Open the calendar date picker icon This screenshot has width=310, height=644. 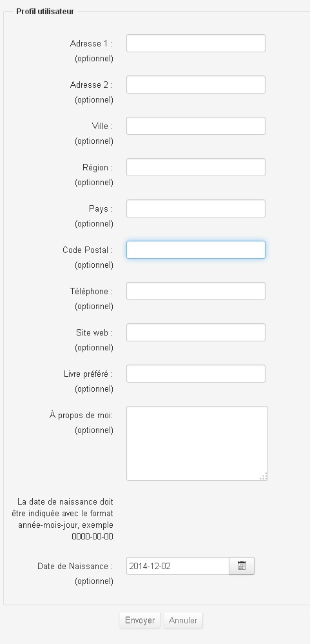point(242,566)
